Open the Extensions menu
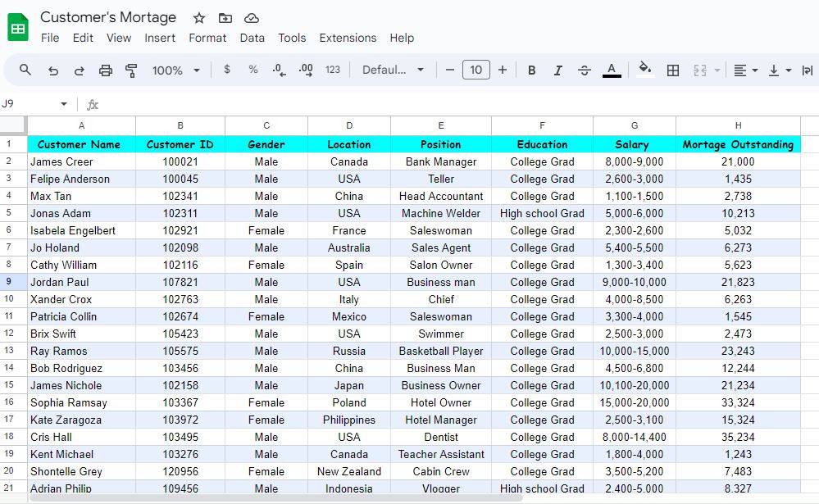The height and width of the screenshot is (504, 819). [x=348, y=39]
